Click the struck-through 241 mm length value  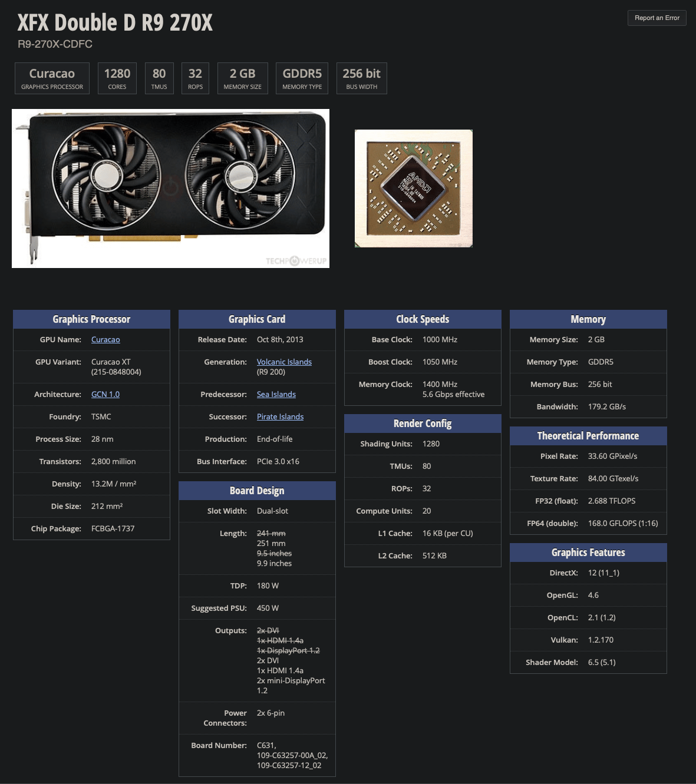coord(271,534)
